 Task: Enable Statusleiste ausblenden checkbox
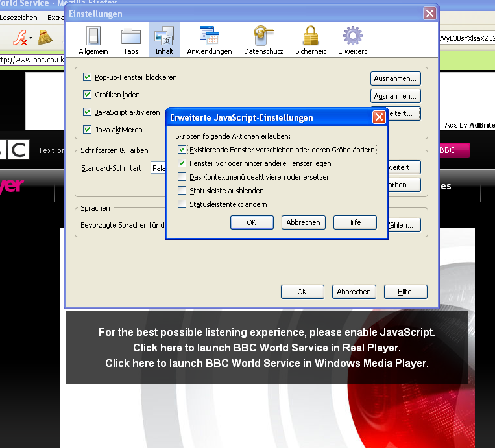click(x=182, y=190)
